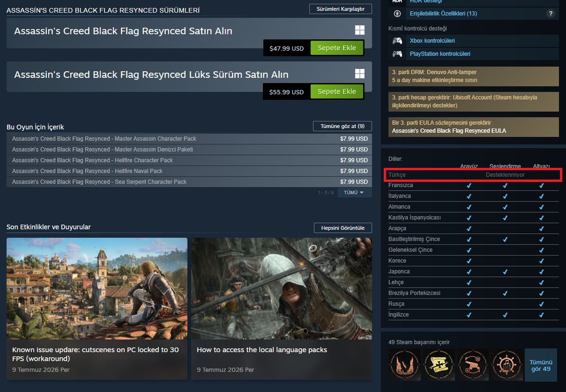Open the question mark help icon
Viewport: 566px width, 392px height.
550,14
